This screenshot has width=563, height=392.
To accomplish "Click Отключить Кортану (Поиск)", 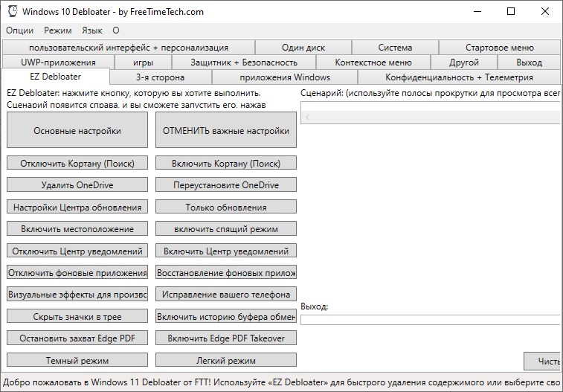I will [77, 163].
